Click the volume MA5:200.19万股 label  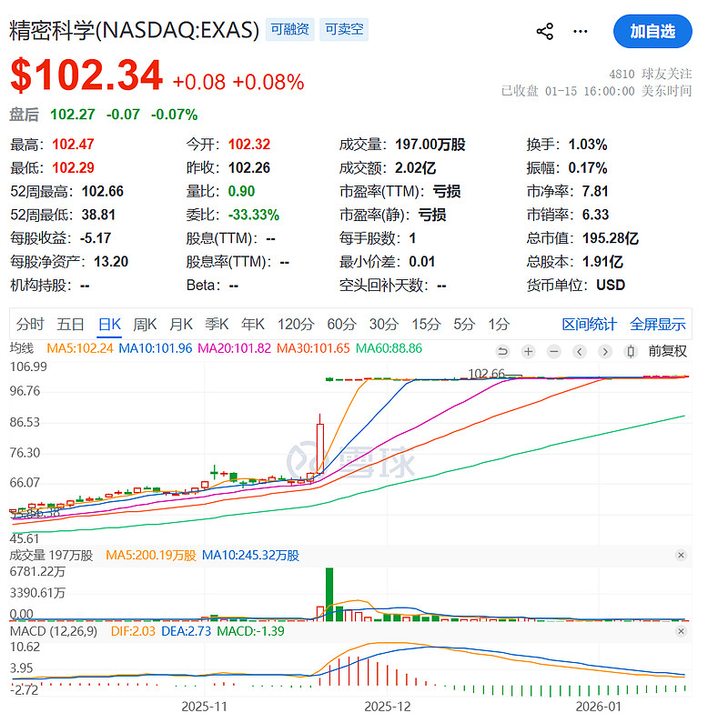(x=151, y=555)
